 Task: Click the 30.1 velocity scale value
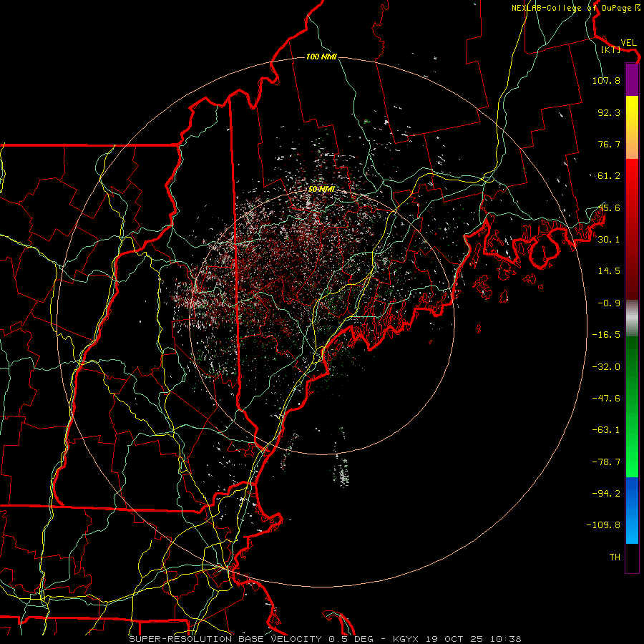pyautogui.click(x=609, y=240)
